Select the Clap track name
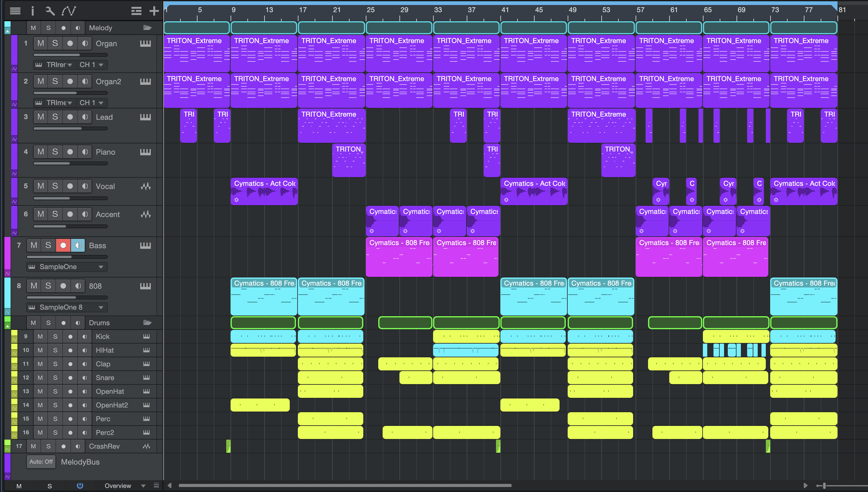 pos(103,364)
